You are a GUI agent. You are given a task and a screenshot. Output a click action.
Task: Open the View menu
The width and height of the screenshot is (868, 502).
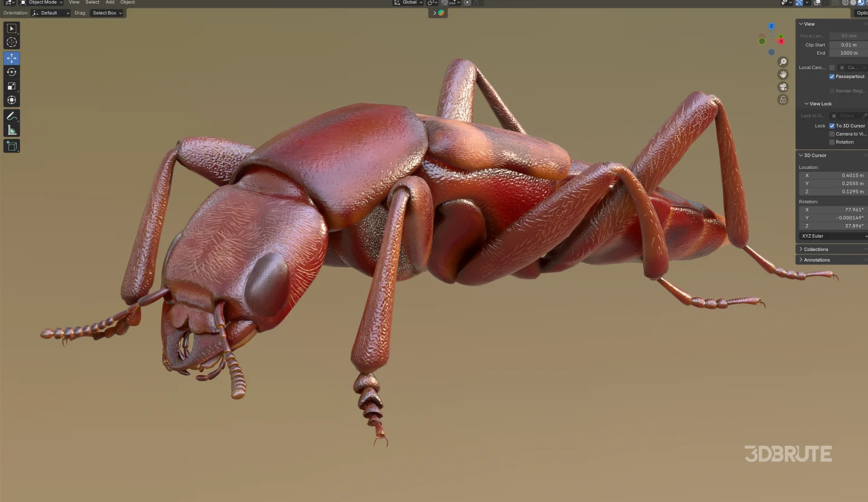(74, 2)
